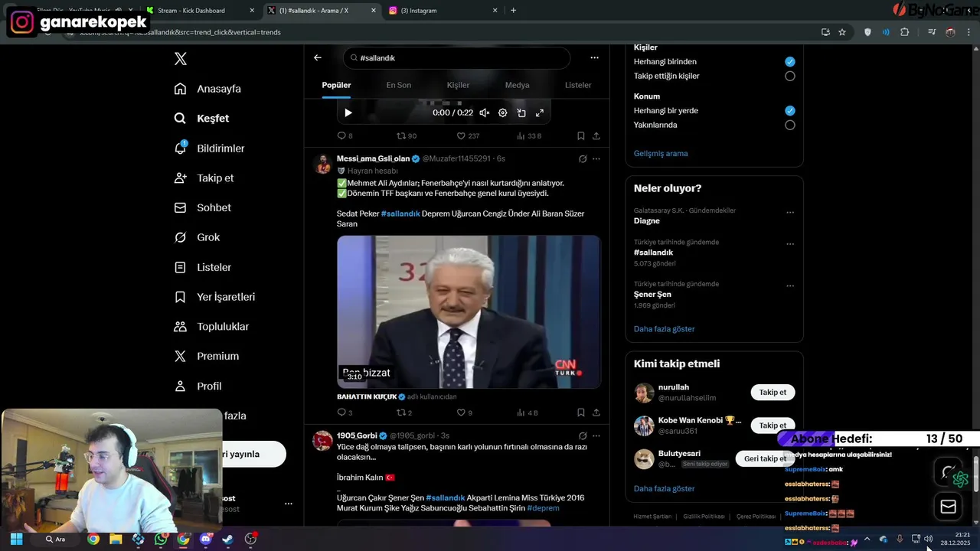Open more options for #sallandık trend
The image size is (980, 551).
tap(789, 243)
